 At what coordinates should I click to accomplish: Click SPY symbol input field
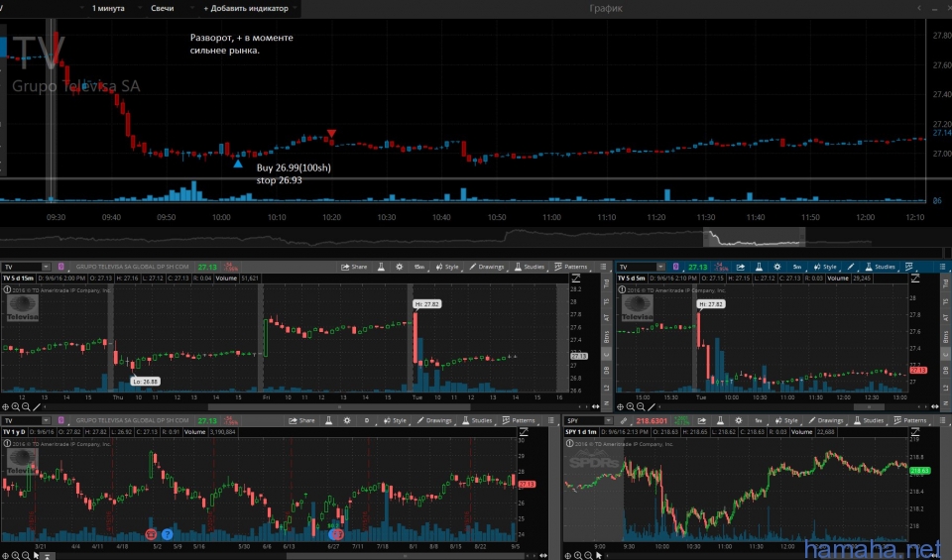point(585,420)
